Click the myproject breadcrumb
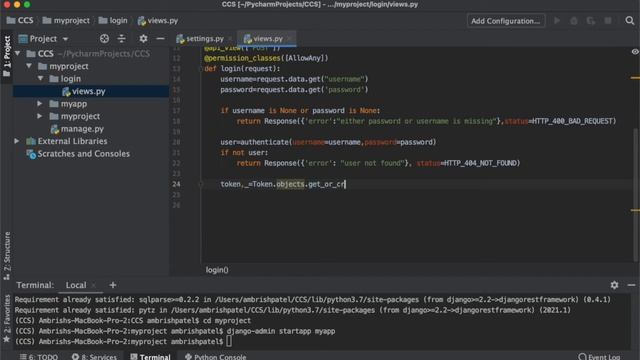This screenshot has width=640, height=360. tap(66, 20)
